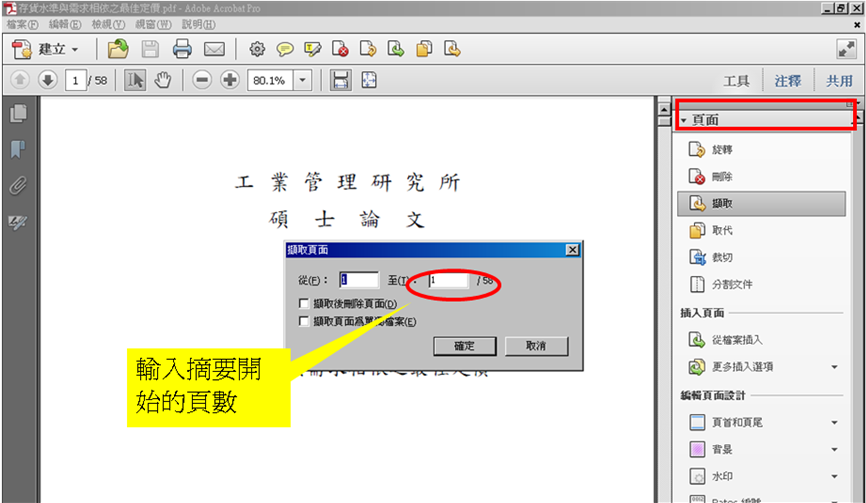Expand the 更多插入選項 dropdown arrow
The image size is (866, 503).
[x=834, y=367]
